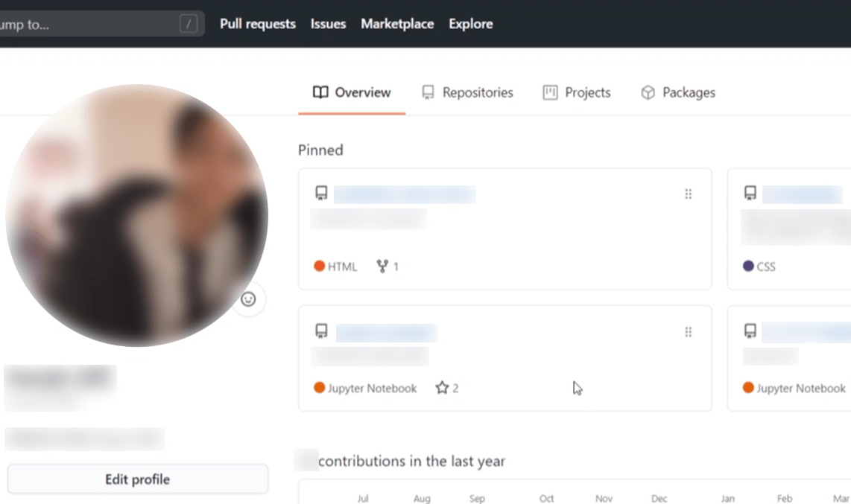This screenshot has width=851, height=504.
Task: Click the slash shortcut key icon
Action: pos(189,25)
